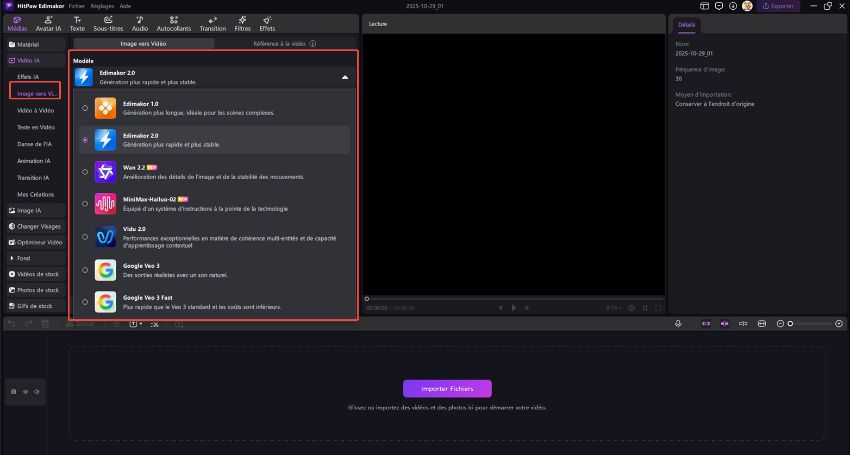Open Effets IA in sidebar
The height and width of the screenshot is (455, 850).
[28, 77]
